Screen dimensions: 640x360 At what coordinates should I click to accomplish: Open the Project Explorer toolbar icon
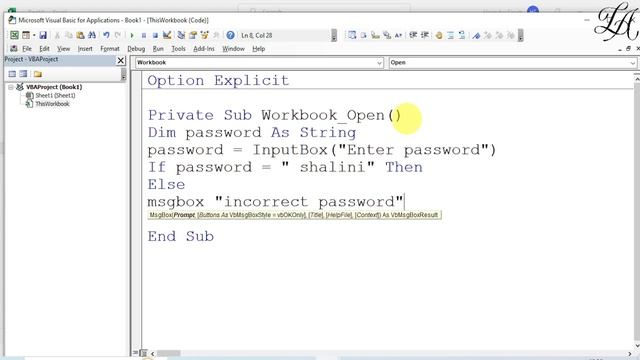[x=181, y=36]
